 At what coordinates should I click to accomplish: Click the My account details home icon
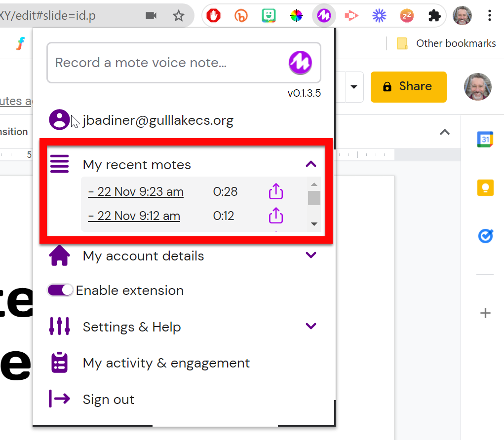click(x=59, y=256)
